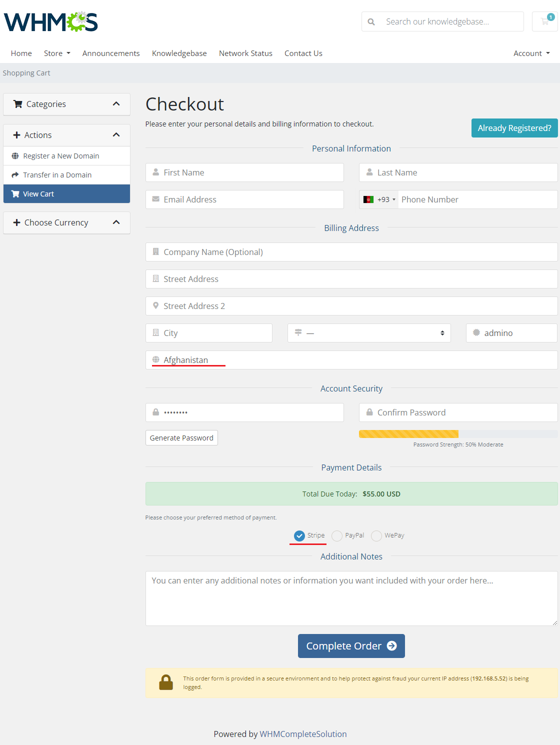Click the WHMCS logo
The image size is (560, 745).
[50, 22]
